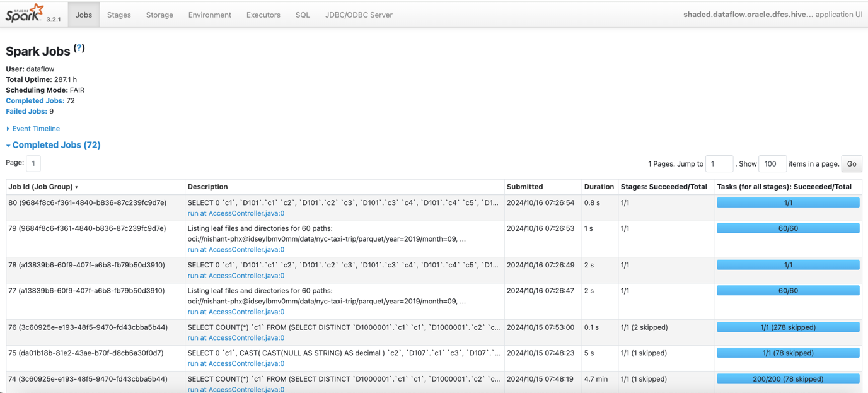Click the 1/1 progress bar for job 80
Image resolution: width=868 pixels, height=393 pixels.
(x=788, y=202)
